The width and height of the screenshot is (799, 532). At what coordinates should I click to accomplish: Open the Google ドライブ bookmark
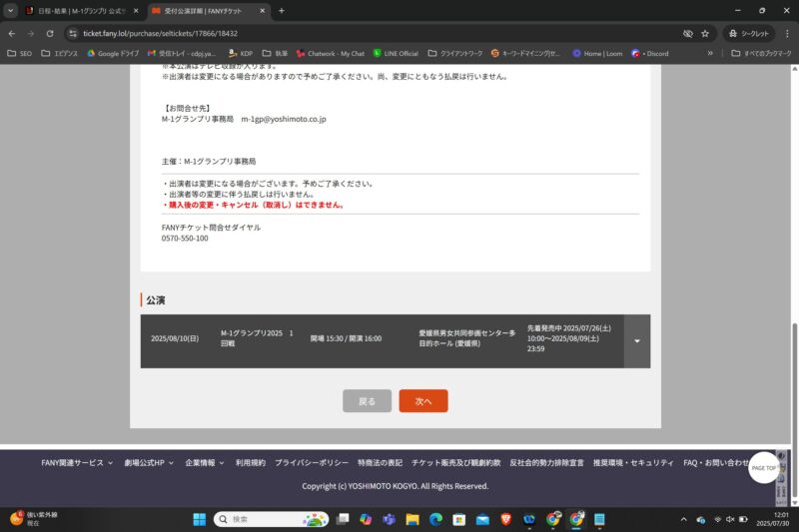[x=113, y=54]
